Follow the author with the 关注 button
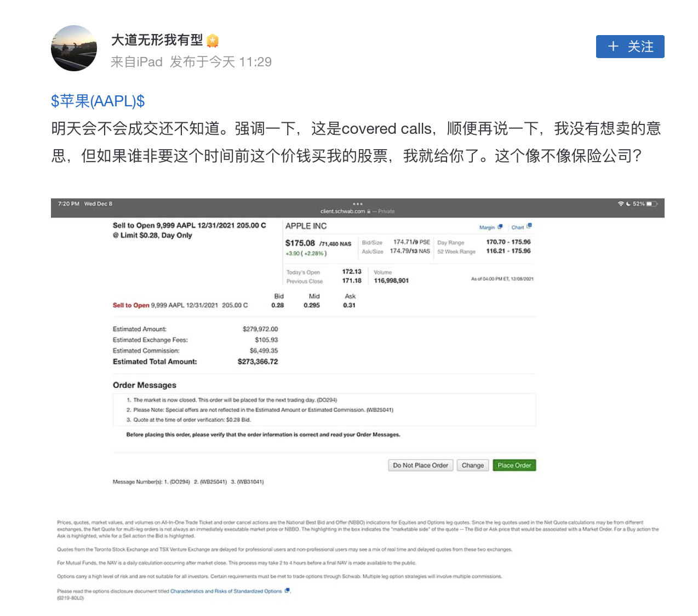698x616 pixels. (x=630, y=47)
